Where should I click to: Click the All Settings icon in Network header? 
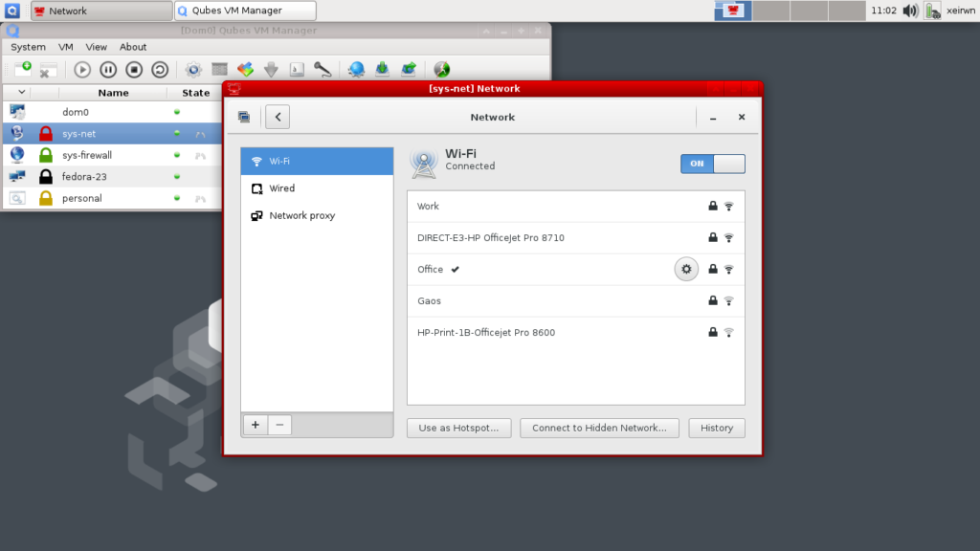(244, 117)
